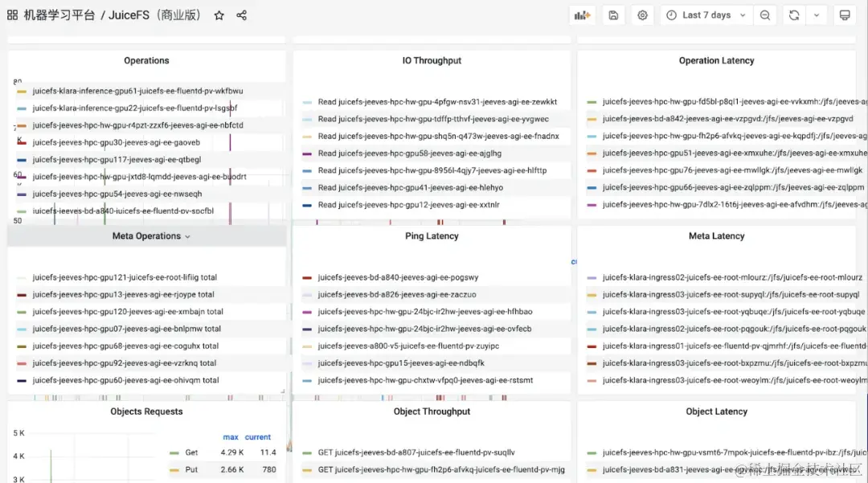Screen dimensions: 868x483
Task: Cycle view mode with monitor icon
Action: point(845,15)
